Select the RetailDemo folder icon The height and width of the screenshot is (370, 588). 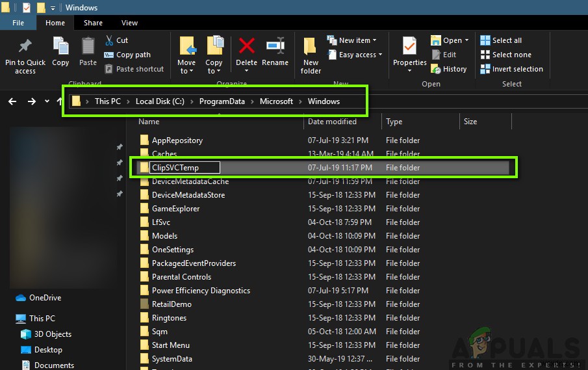tap(144, 304)
